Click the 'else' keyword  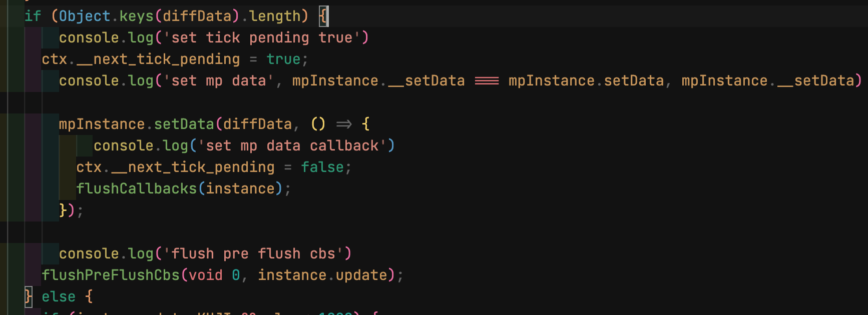click(x=59, y=296)
